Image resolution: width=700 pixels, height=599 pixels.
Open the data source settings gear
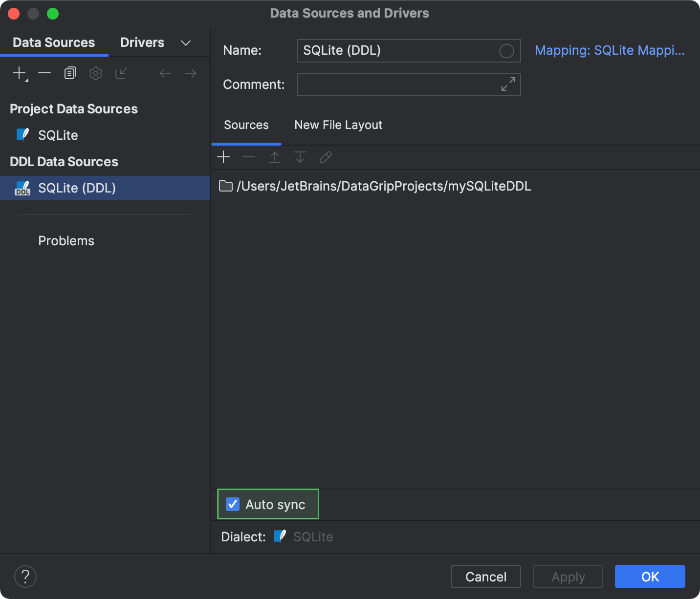[x=95, y=73]
